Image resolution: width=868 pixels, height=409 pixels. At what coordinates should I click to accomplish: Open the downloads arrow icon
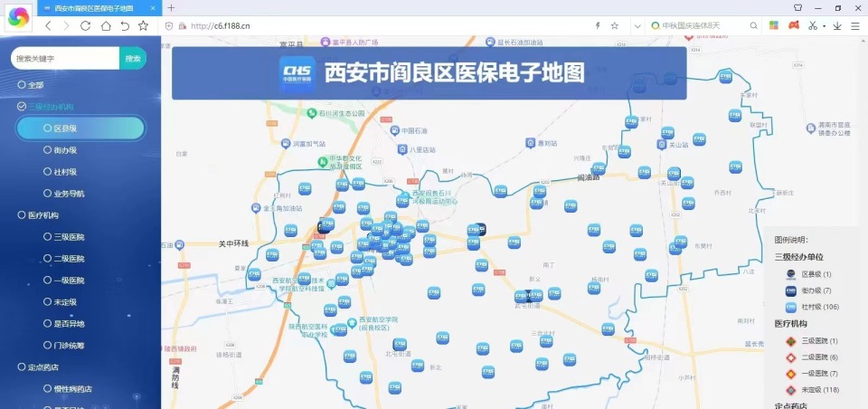click(837, 25)
